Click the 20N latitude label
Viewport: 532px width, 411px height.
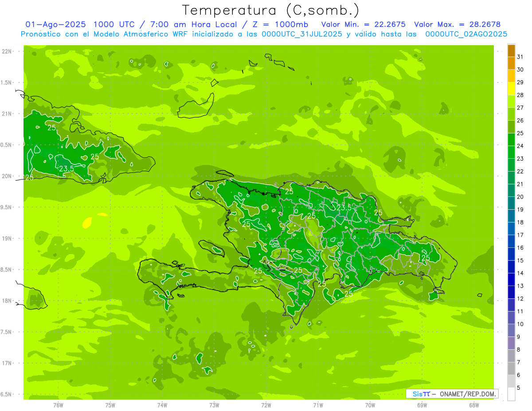[x=7, y=176]
